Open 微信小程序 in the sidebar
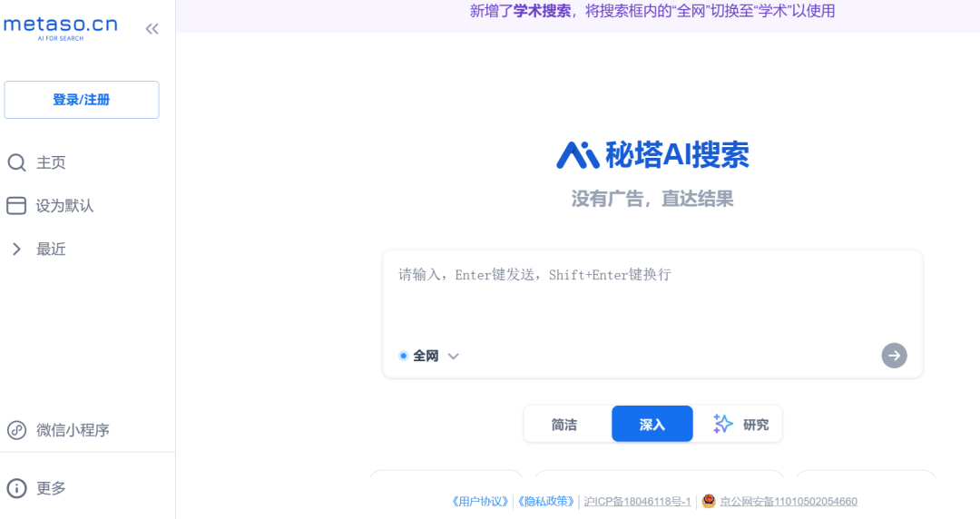 (x=73, y=430)
